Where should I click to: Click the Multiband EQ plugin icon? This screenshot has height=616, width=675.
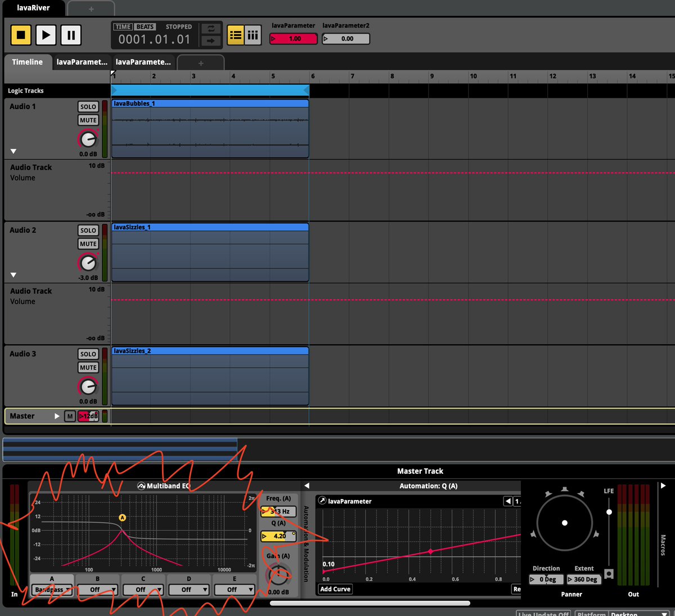click(x=141, y=486)
